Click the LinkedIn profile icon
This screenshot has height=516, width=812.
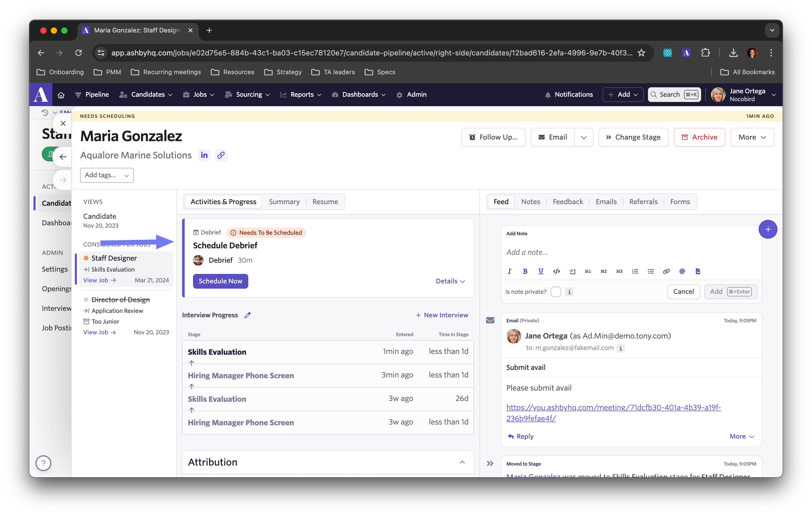(204, 155)
